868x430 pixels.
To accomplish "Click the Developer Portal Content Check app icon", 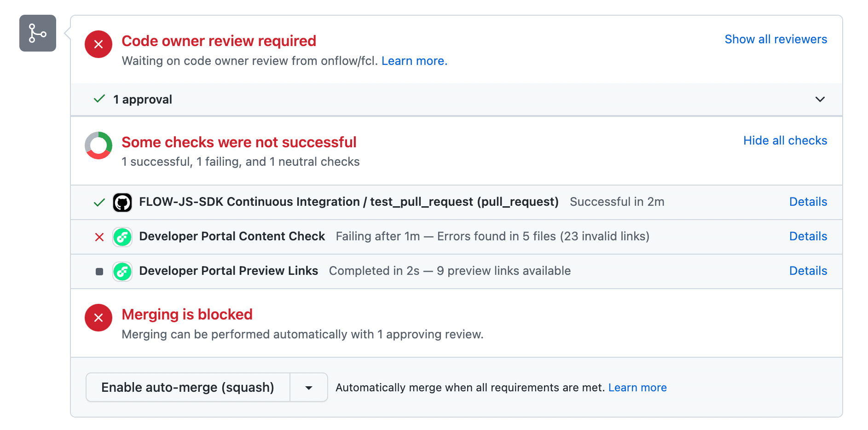I will click(x=122, y=236).
